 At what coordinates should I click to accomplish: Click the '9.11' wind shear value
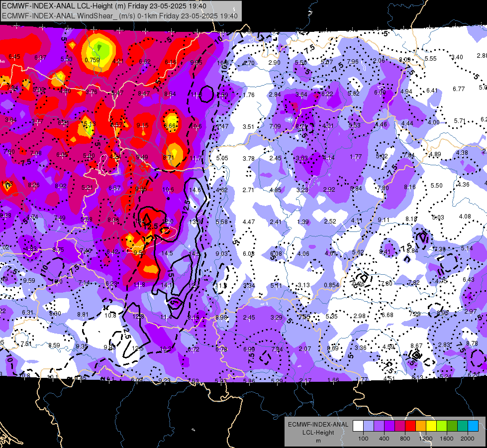pos(384,220)
